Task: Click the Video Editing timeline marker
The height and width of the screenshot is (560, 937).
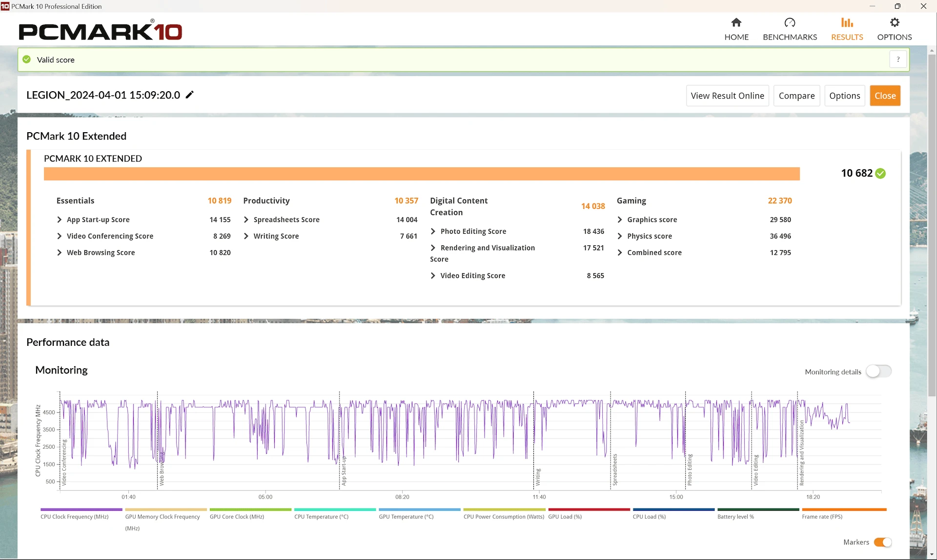Action: pyautogui.click(x=755, y=470)
